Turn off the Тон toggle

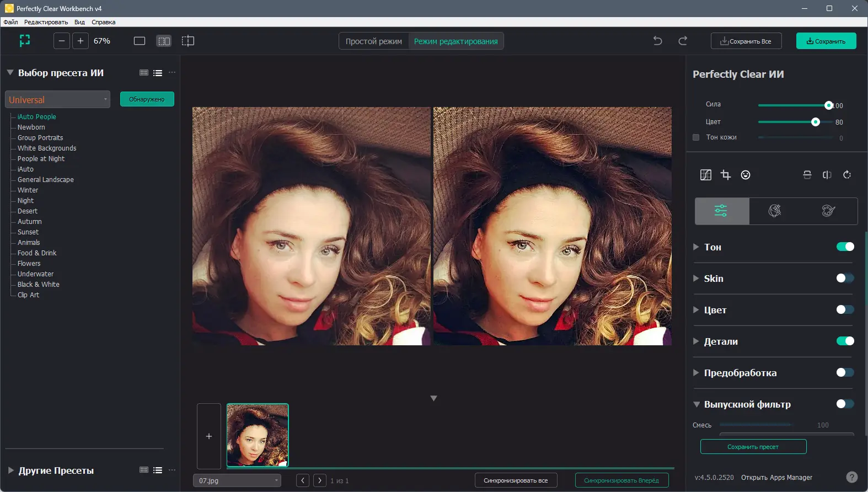(845, 247)
